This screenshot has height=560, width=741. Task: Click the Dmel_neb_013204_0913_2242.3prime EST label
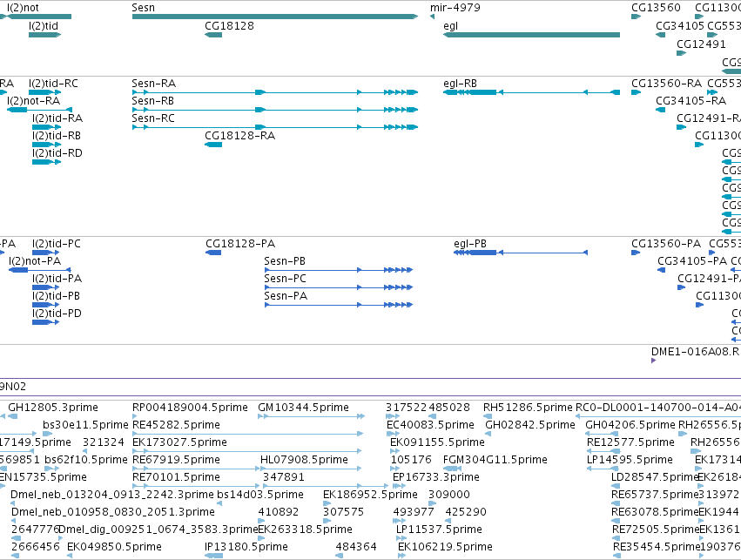click(112, 495)
